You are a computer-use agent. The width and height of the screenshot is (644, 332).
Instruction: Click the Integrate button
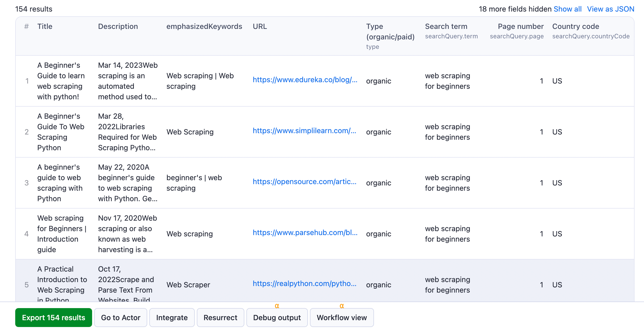pos(172,317)
